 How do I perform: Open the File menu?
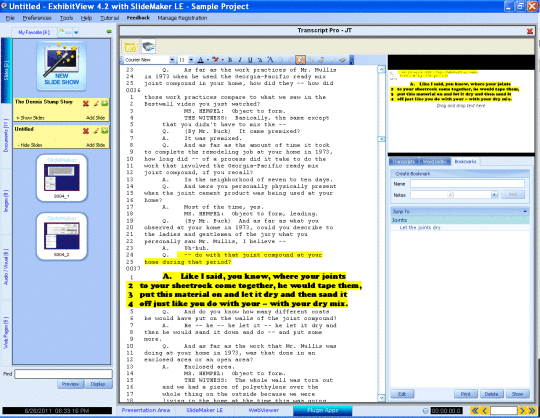(10, 18)
